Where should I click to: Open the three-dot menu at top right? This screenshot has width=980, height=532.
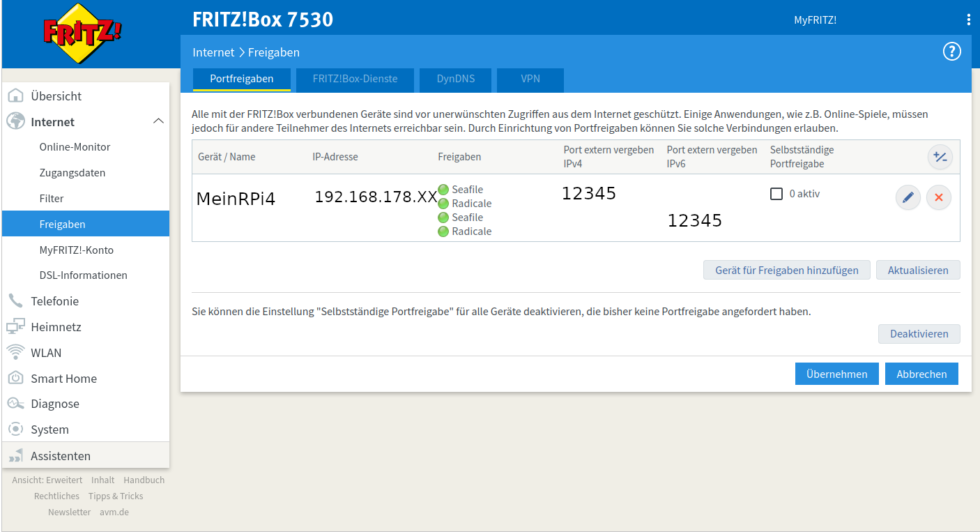(x=968, y=20)
